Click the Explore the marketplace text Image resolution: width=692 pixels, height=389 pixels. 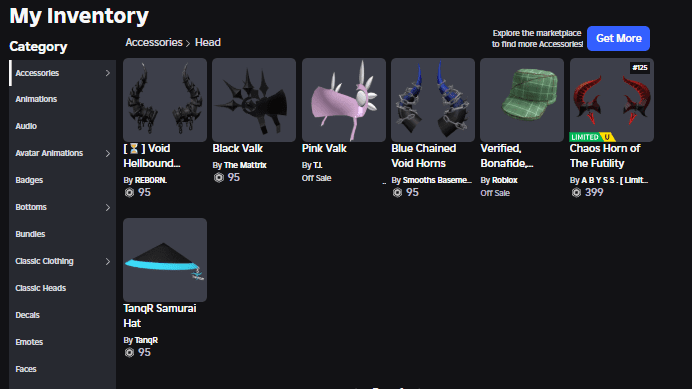(x=538, y=38)
